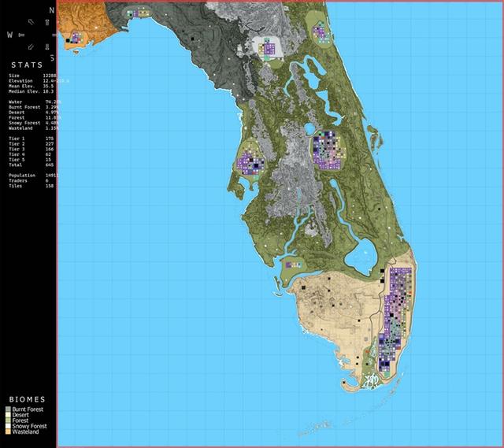Viewport: 504px width, 448px height.
Task: Click the compass W letter
Action: point(10,35)
